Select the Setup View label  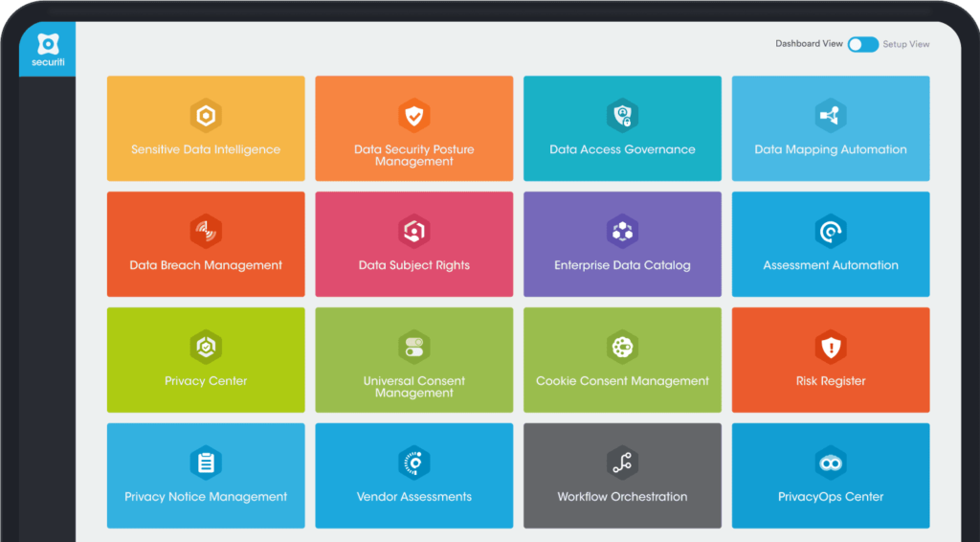point(906,44)
